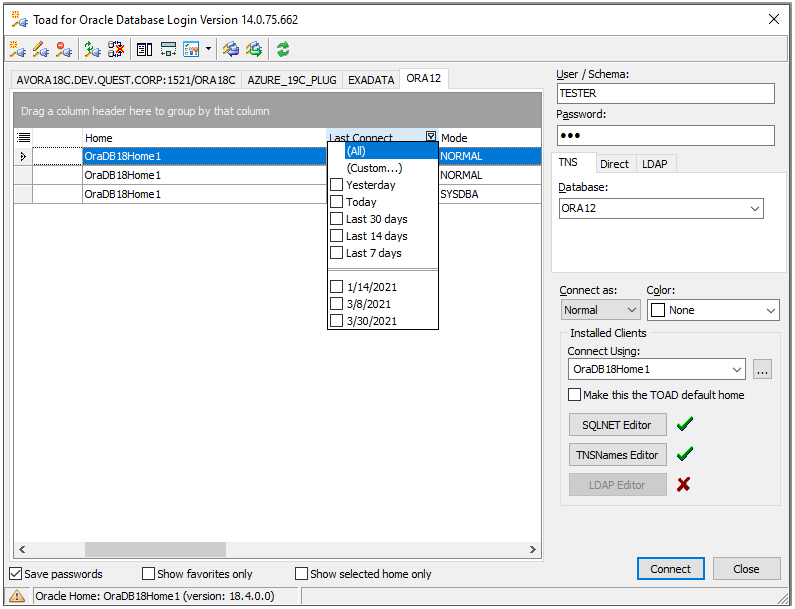Toggle the Save passwords checkbox
The width and height of the screenshot is (795, 609).
pos(16,574)
